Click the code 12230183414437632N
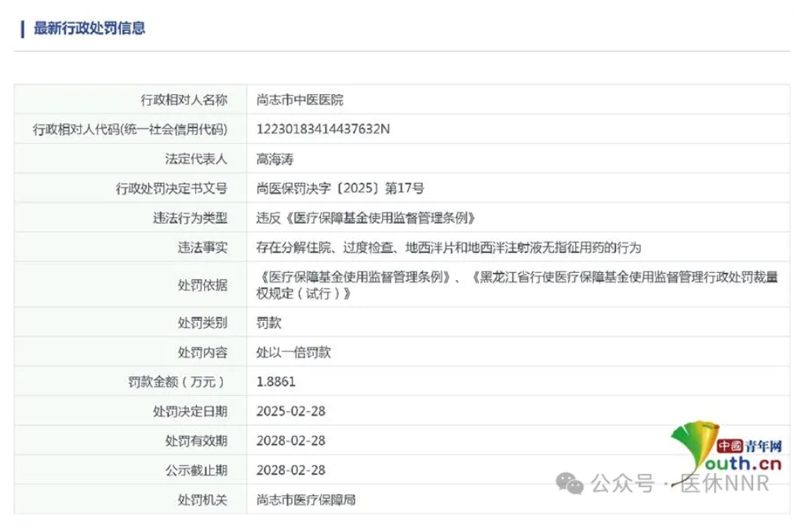812x528 pixels. [323, 129]
